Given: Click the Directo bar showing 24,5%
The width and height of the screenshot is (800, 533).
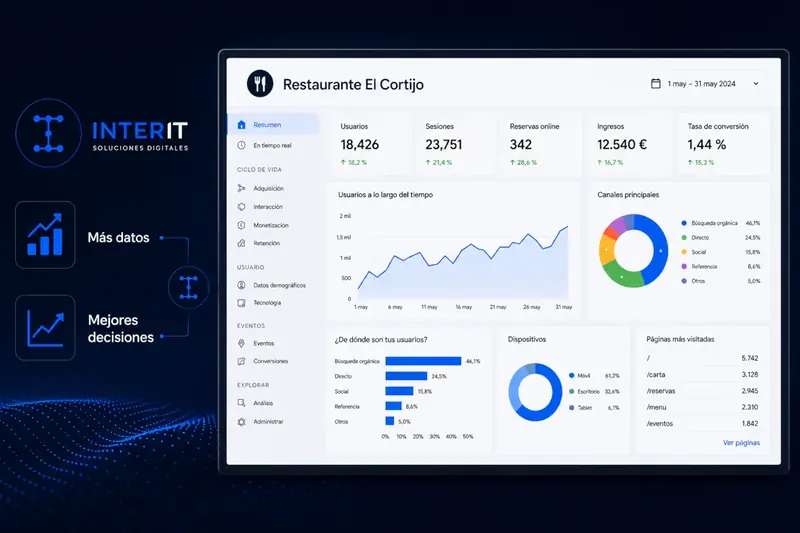Looking at the screenshot, I should click(x=406, y=376).
